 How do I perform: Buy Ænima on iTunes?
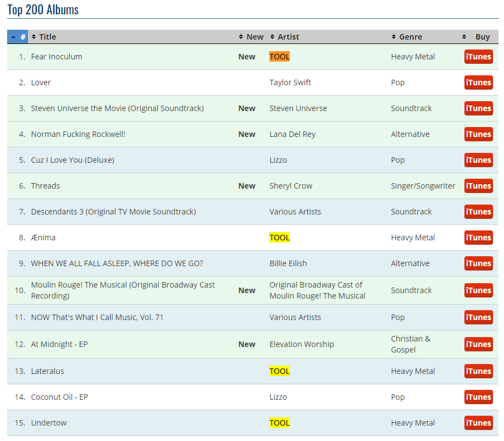click(478, 238)
